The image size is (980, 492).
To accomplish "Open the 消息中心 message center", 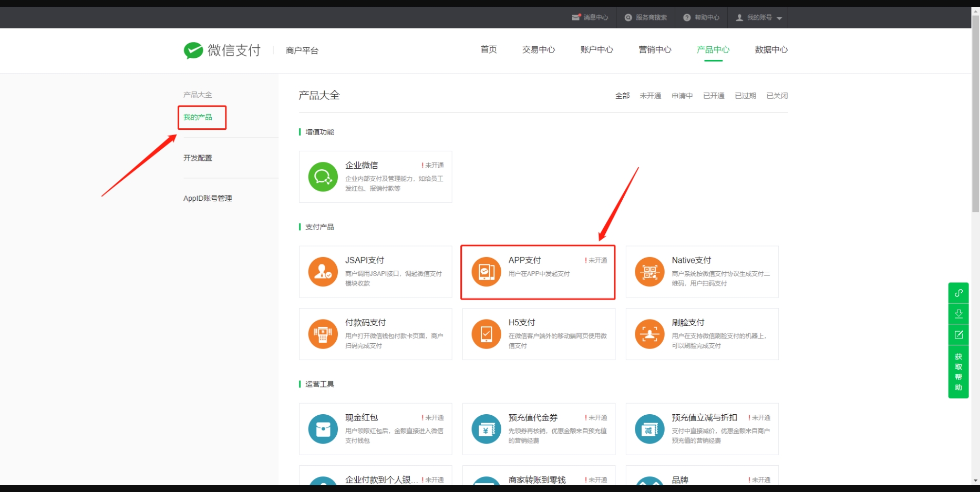I will pos(590,18).
